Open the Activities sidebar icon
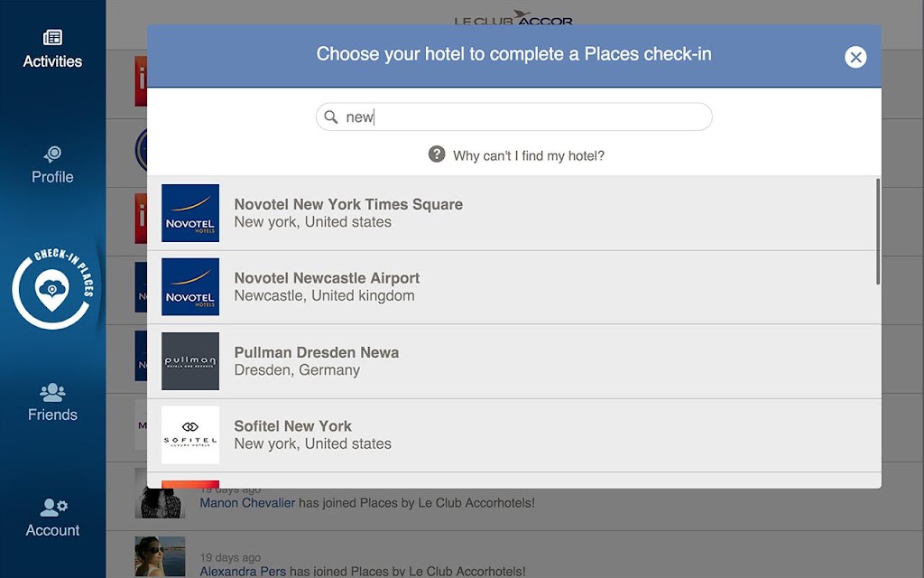924x578 pixels. [x=52, y=49]
